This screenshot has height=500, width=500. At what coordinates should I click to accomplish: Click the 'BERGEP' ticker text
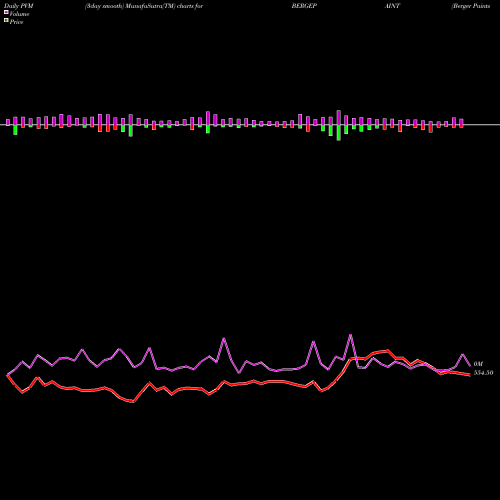click(304, 6)
